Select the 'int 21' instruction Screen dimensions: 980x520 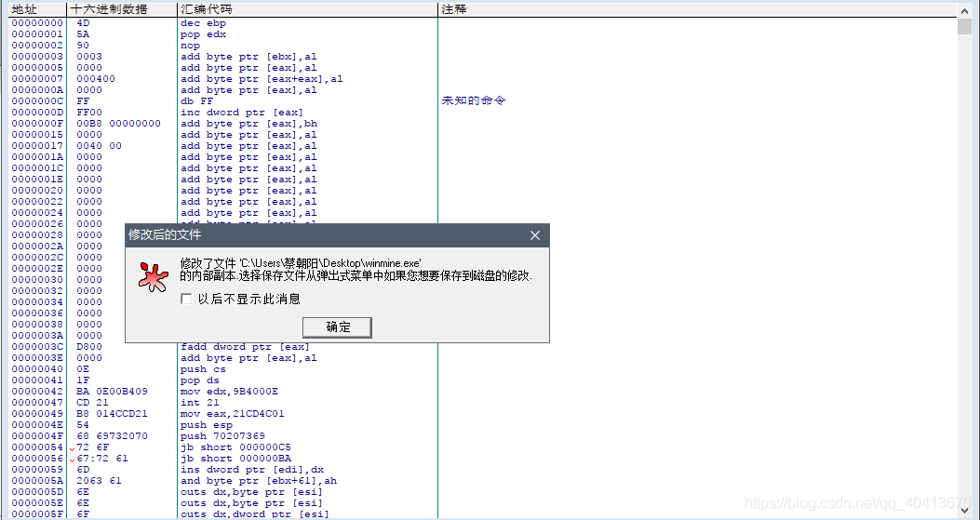[200, 403]
